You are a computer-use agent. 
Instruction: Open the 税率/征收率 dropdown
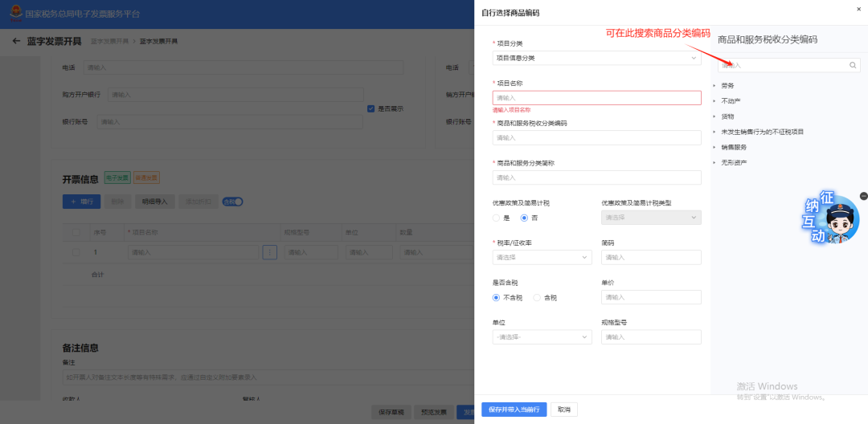pos(542,258)
